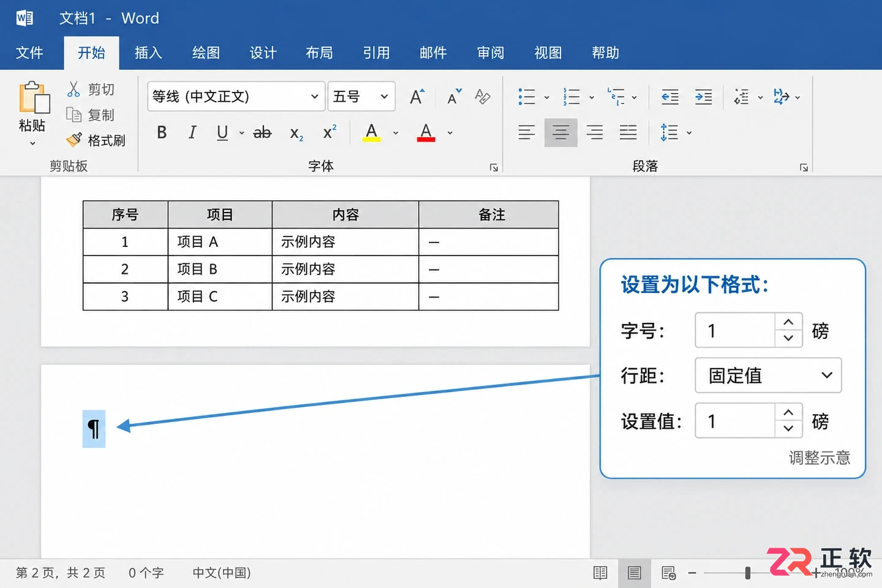Apply subscript formatting
The height and width of the screenshot is (588, 882).
point(296,133)
